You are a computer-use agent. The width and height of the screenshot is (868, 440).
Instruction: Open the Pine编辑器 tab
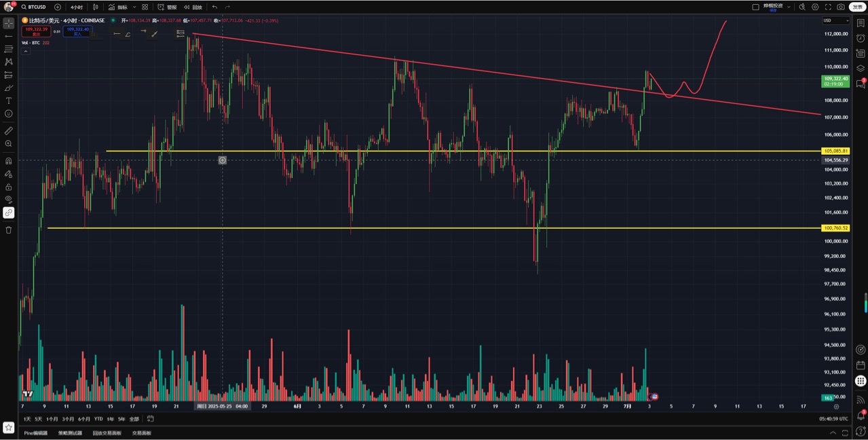[x=36, y=433]
